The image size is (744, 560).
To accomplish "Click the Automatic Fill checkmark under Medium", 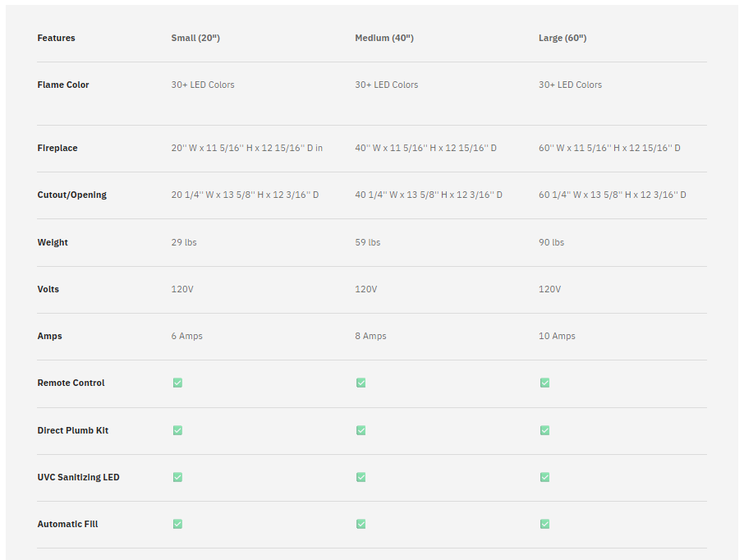I will point(361,524).
